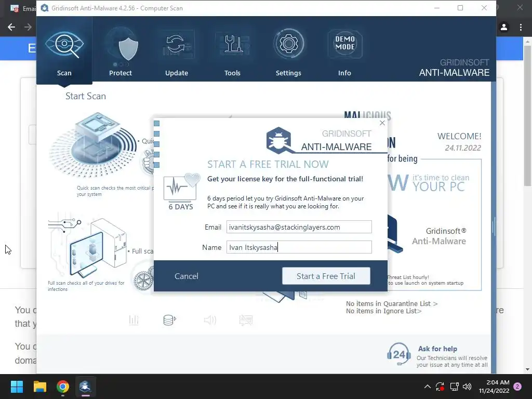Open the Info demo mode tab
Screen dimensions: 532x399
(x=344, y=50)
